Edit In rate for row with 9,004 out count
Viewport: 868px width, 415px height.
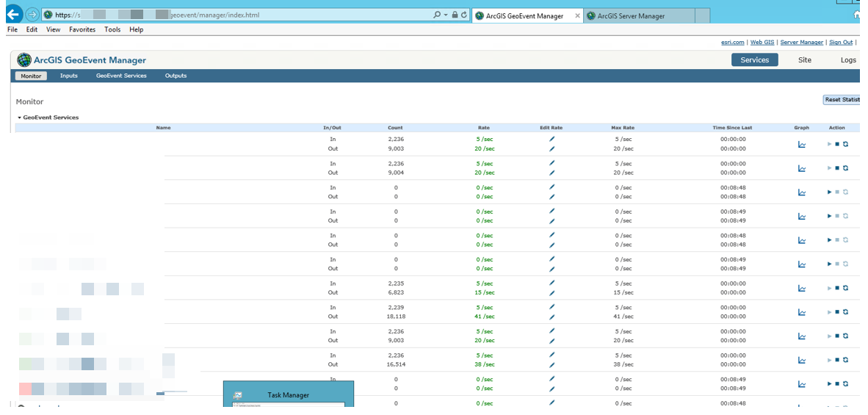[551, 163]
